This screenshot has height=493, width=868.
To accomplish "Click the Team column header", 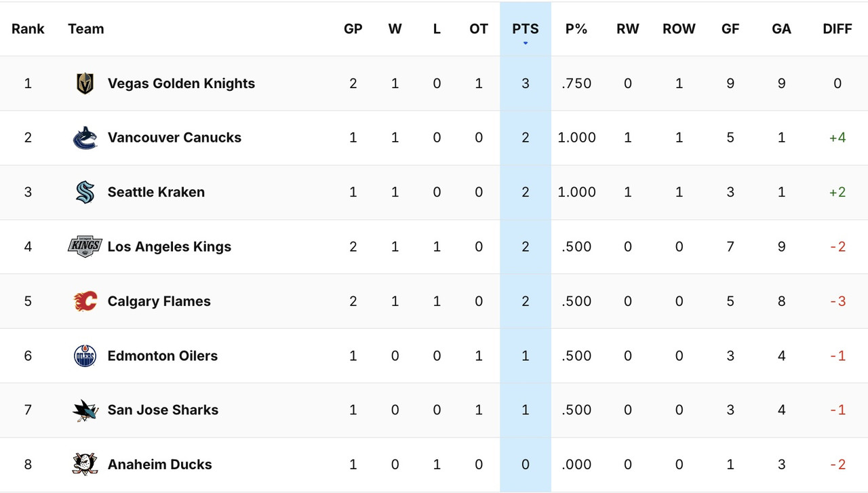I will pos(86,28).
